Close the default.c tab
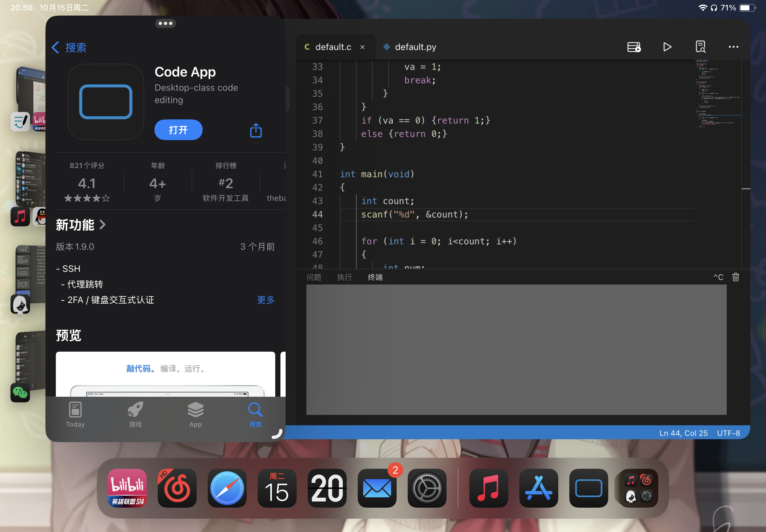The height and width of the screenshot is (532, 766). click(363, 47)
